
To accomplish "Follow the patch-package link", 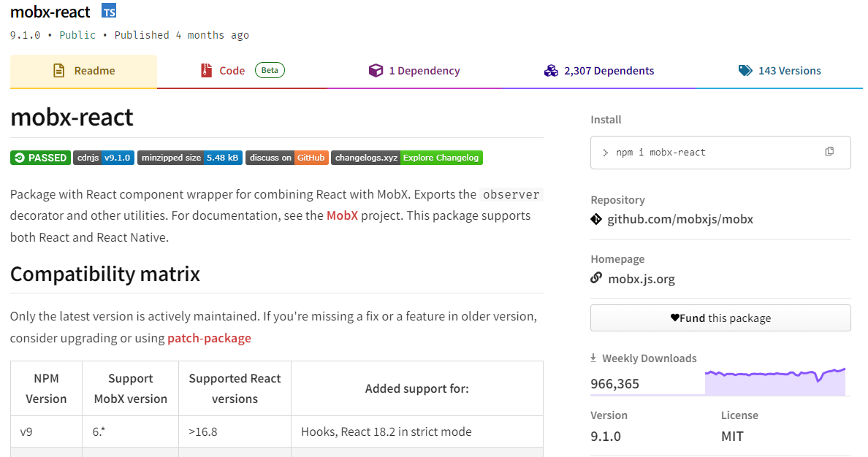I will tap(209, 337).
